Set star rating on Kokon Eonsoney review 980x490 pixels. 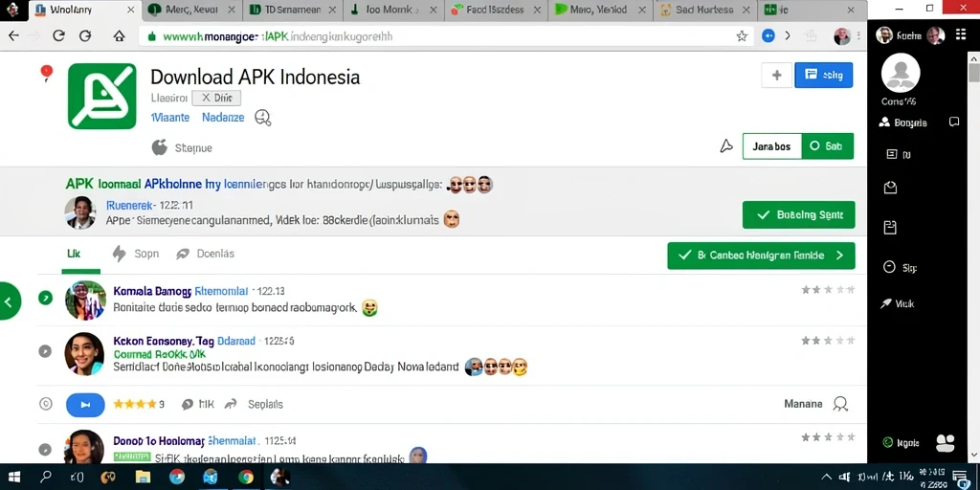pyautogui.click(x=828, y=341)
